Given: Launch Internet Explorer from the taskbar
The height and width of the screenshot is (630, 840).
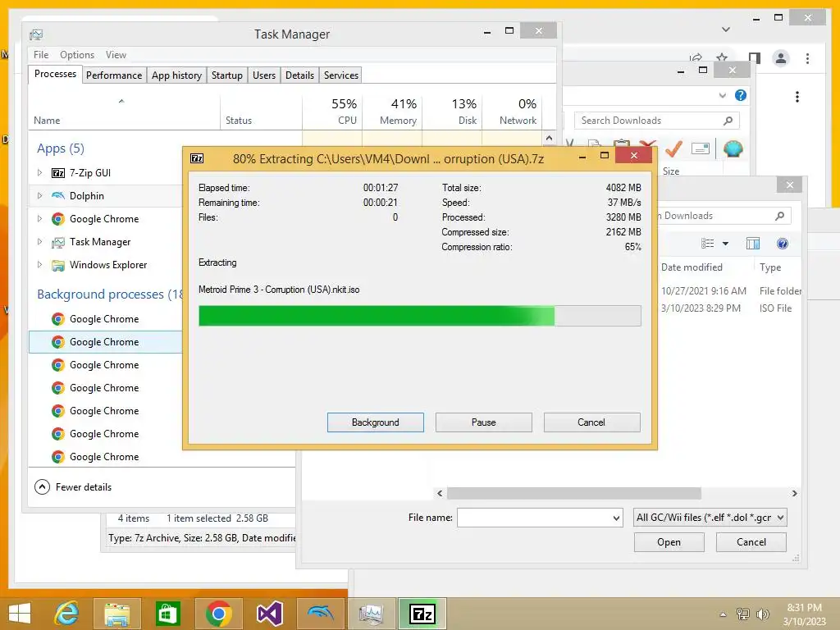Looking at the screenshot, I should [67, 614].
